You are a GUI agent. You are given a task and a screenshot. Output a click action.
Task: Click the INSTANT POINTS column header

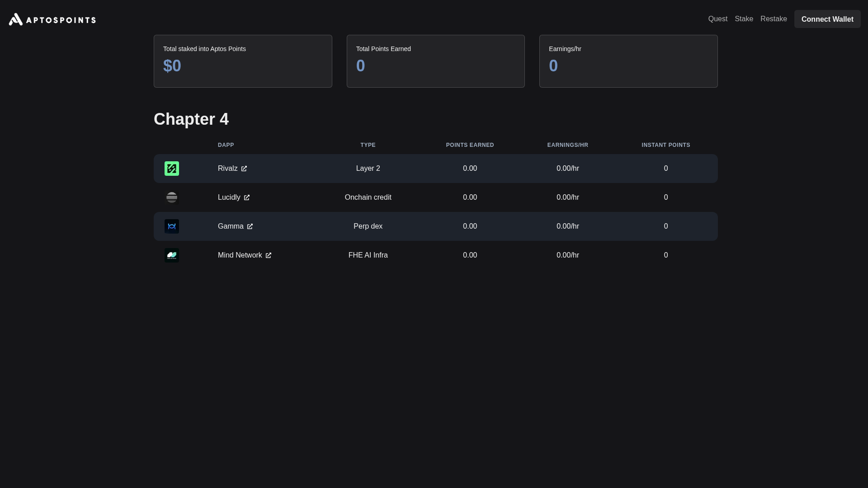point(666,145)
